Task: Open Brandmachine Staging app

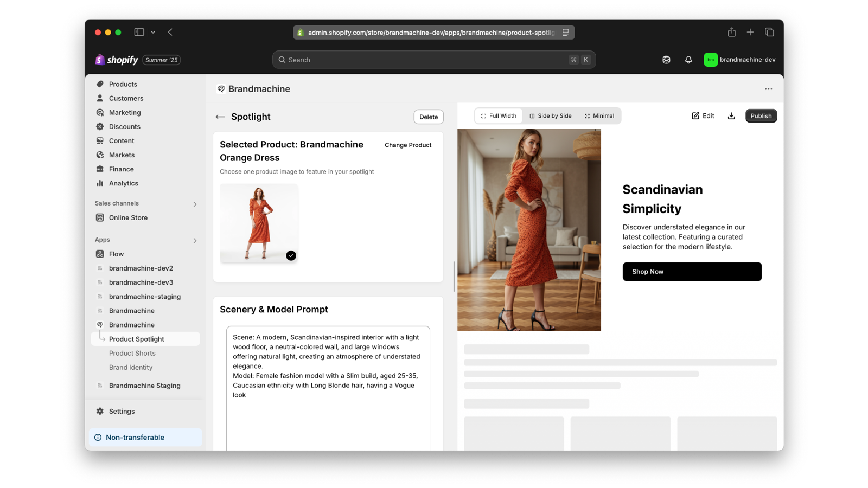Action: click(x=144, y=386)
